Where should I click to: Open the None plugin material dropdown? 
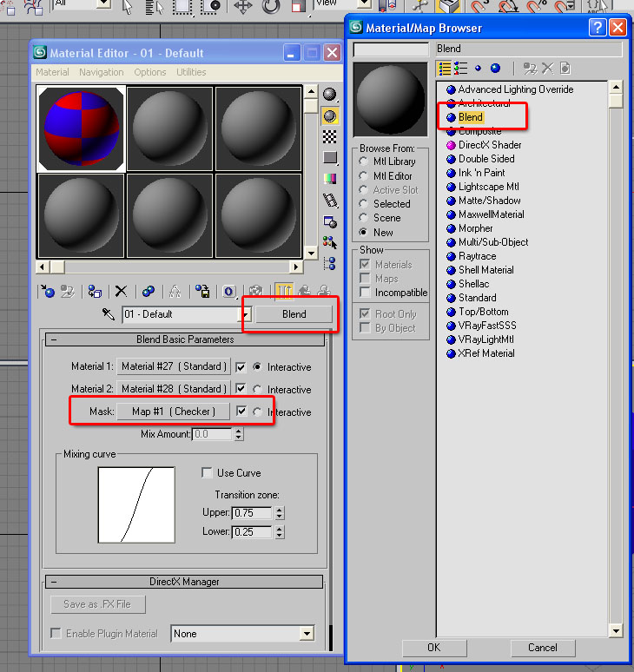tap(307, 634)
